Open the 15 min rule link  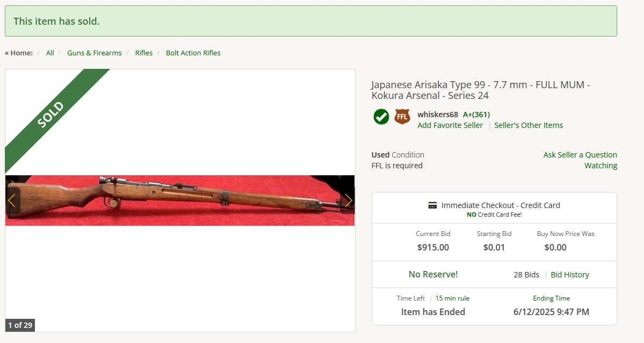(x=452, y=298)
